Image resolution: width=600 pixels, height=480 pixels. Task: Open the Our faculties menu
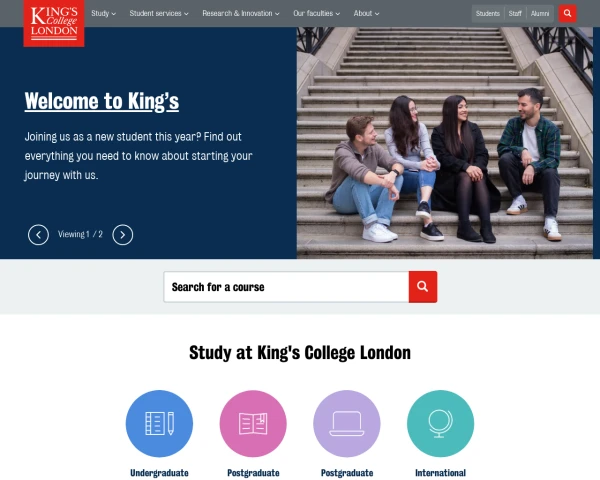(316, 13)
